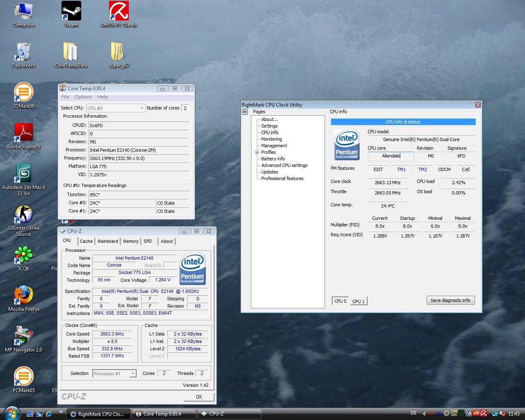Click the RightMark gear tray icon
The height and width of the screenshot is (420, 525).
point(446,413)
